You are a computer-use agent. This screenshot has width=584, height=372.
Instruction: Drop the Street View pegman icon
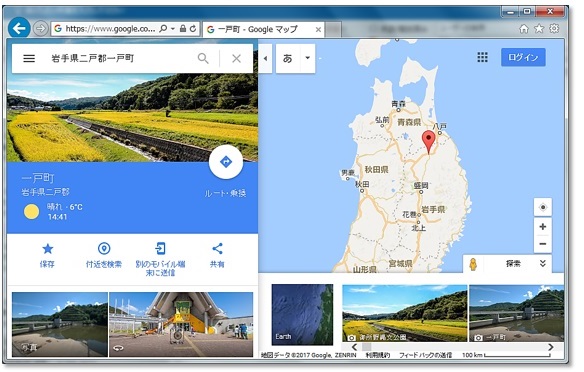click(473, 264)
